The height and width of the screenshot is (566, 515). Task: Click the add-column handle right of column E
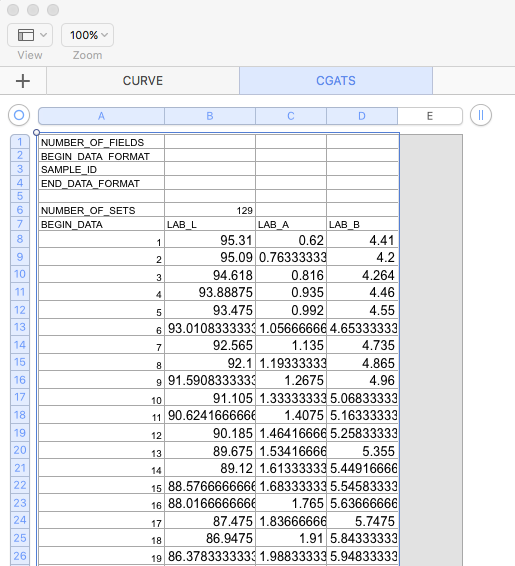[481, 116]
